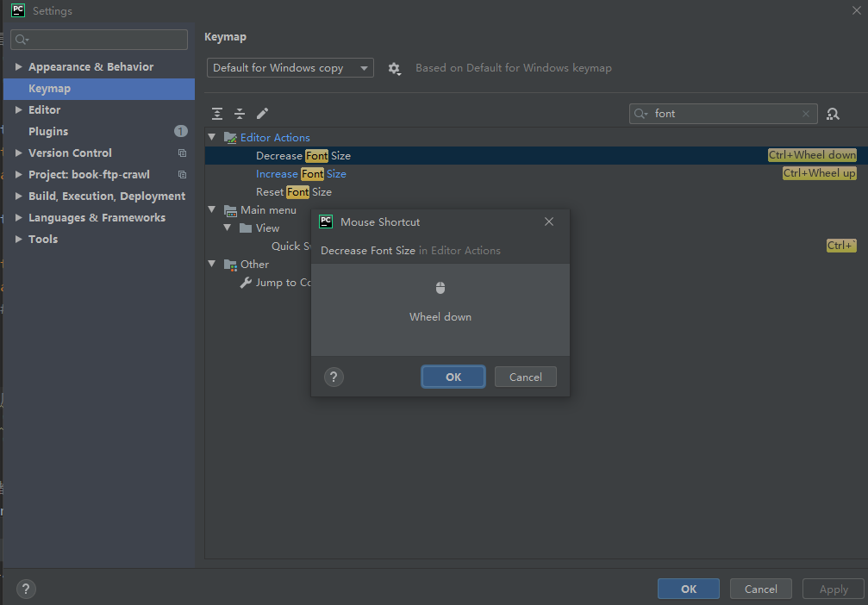This screenshot has height=605, width=868.
Task: Click Main menu folder icon
Action: 230,210
